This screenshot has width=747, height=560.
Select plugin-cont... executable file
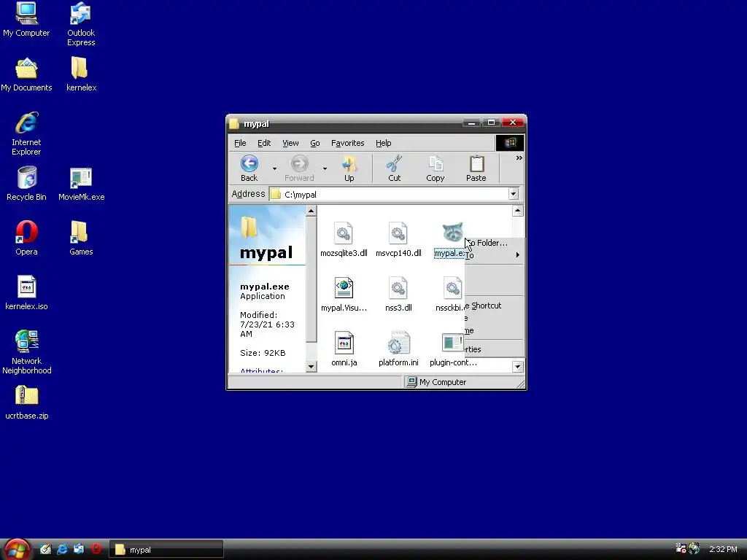[452, 349]
